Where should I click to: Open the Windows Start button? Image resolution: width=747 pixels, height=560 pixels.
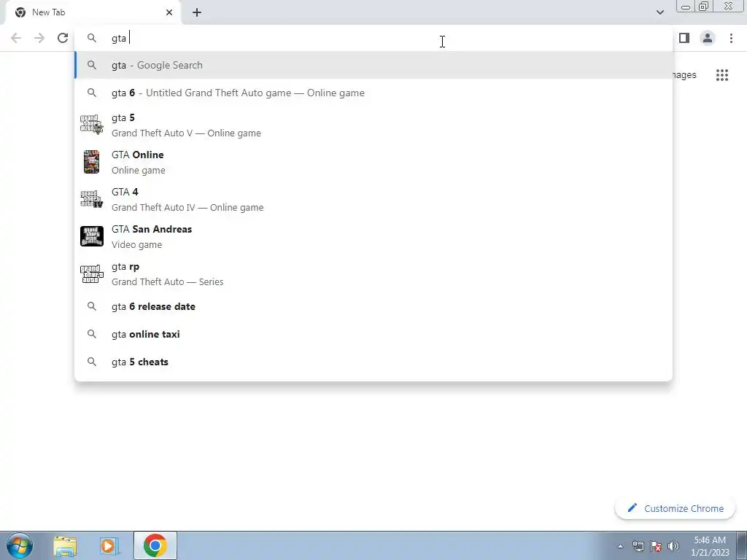(20, 545)
